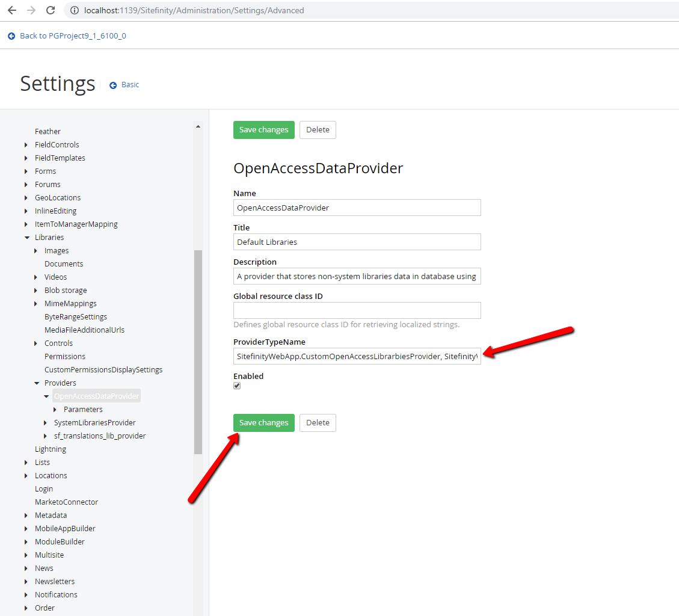Expand the Controls tree node
The height and width of the screenshot is (616, 679).
click(35, 343)
